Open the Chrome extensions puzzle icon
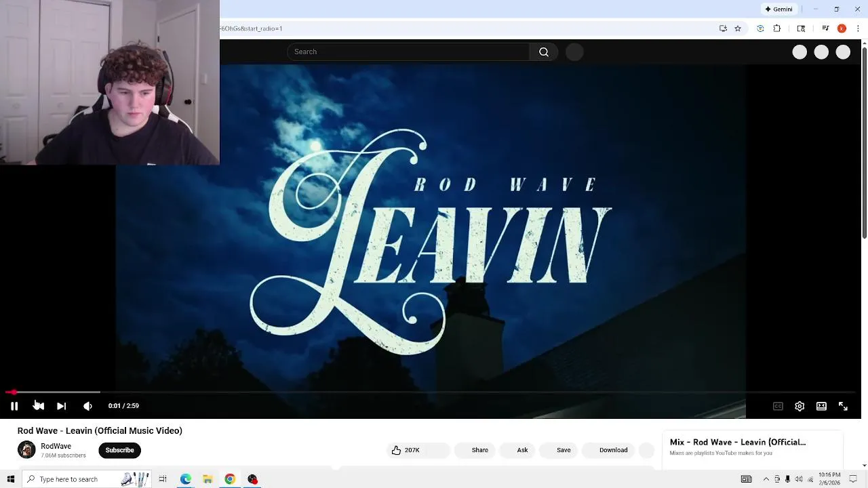This screenshot has width=868, height=488. (x=777, y=28)
